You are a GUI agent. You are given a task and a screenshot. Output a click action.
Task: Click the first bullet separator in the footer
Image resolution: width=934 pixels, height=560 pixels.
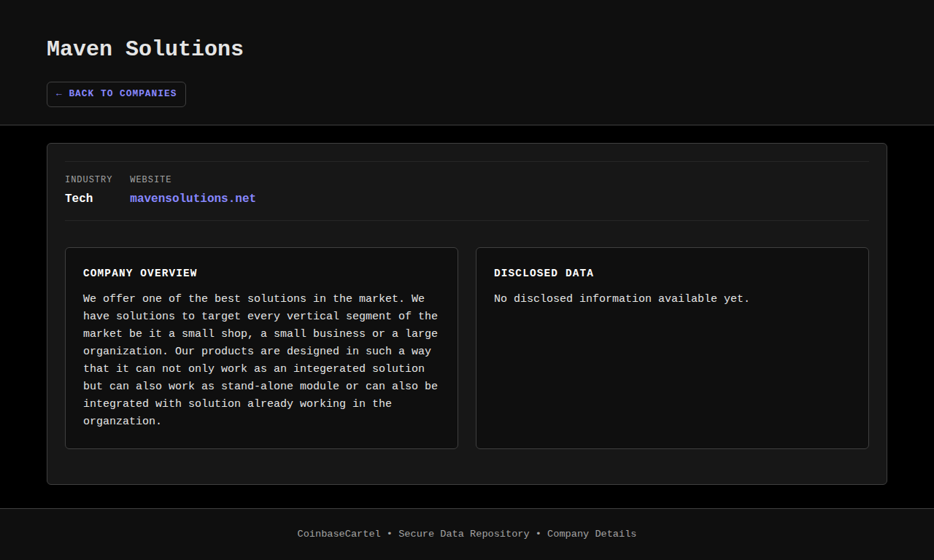390,534
